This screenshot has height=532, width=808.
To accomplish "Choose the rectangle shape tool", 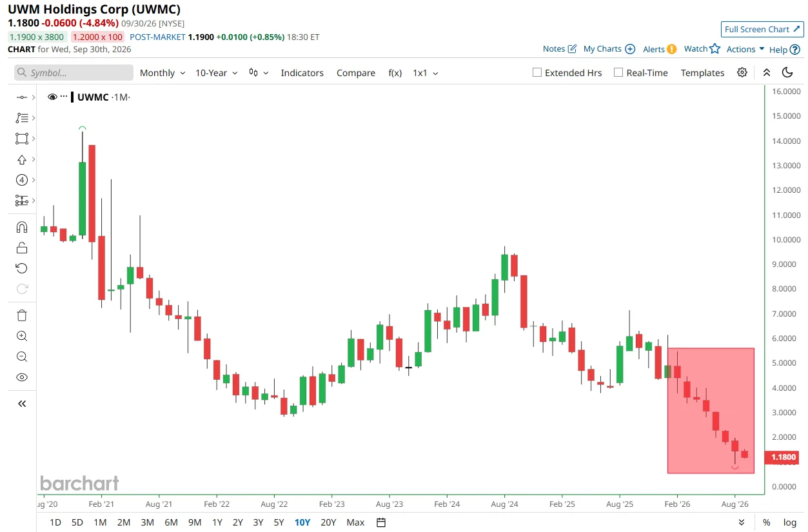I will (x=22, y=139).
